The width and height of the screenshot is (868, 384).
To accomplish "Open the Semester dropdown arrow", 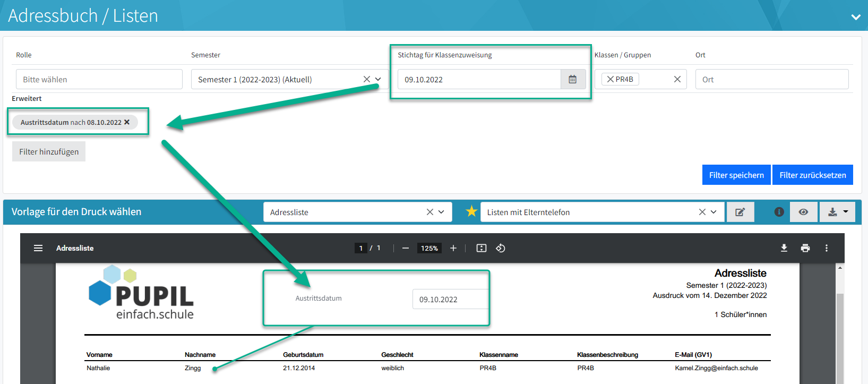I will (379, 79).
